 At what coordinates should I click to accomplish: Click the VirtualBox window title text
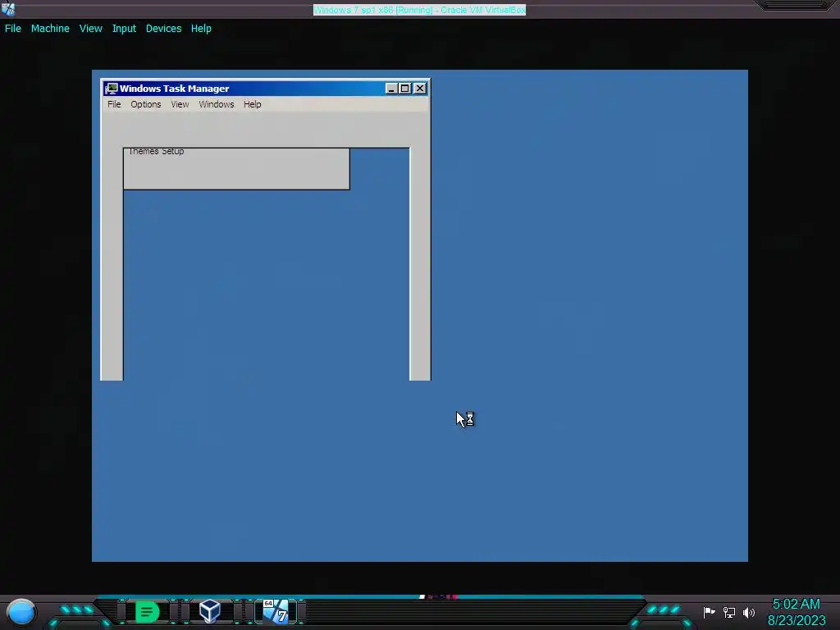coord(419,10)
